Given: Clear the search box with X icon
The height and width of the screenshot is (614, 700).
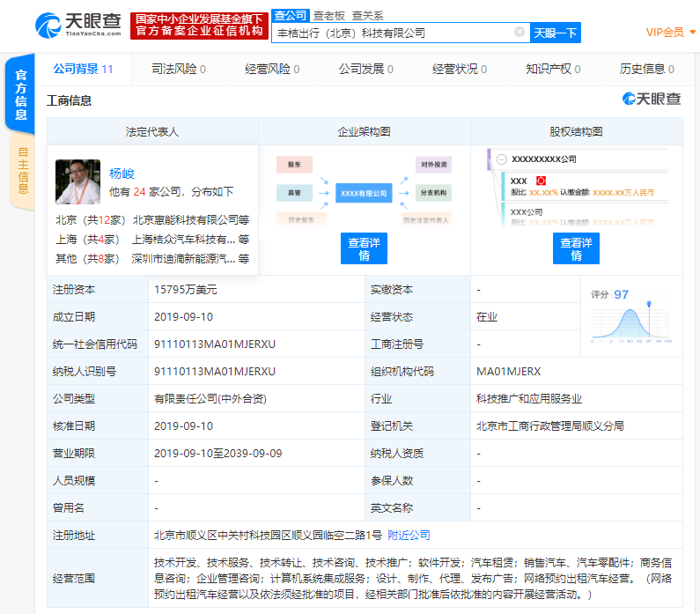Looking at the screenshot, I should [519, 32].
